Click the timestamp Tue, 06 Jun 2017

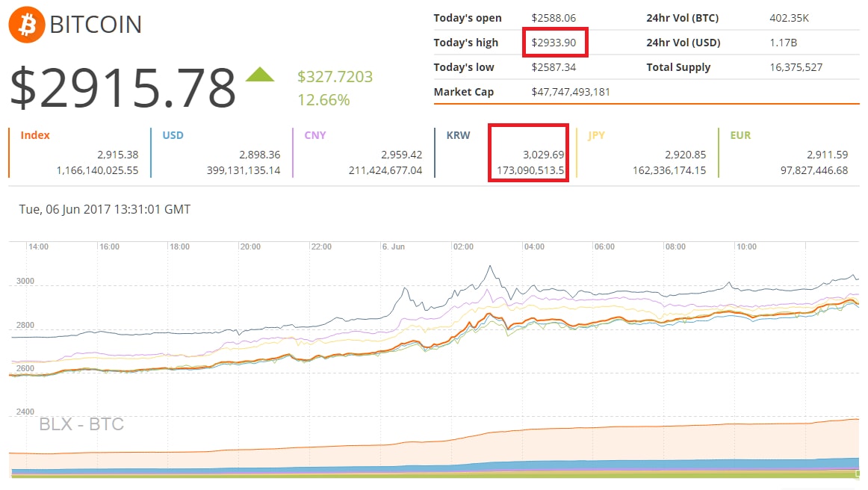tap(105, 209)
